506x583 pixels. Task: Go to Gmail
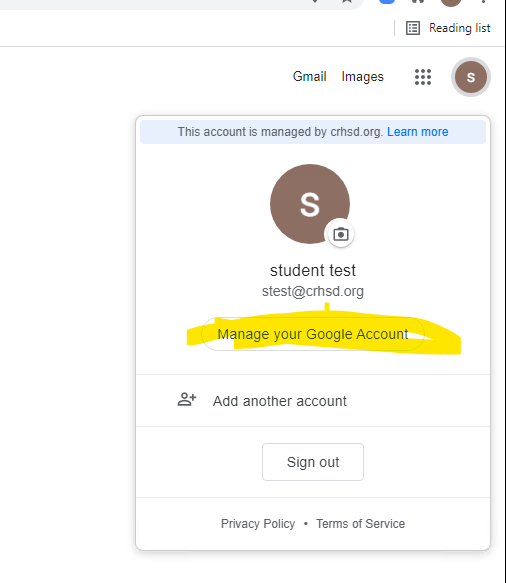tap(309, 77)
